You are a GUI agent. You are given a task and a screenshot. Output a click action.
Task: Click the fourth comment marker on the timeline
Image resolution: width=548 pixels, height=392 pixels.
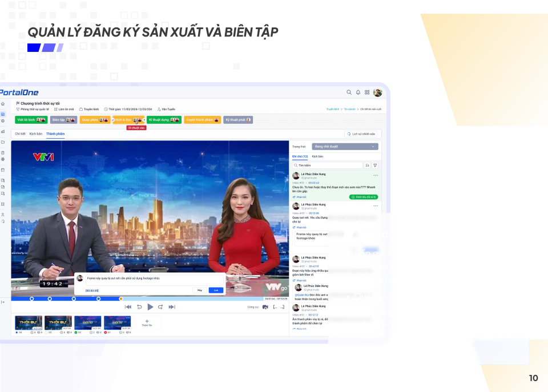[x=99, y=299]
